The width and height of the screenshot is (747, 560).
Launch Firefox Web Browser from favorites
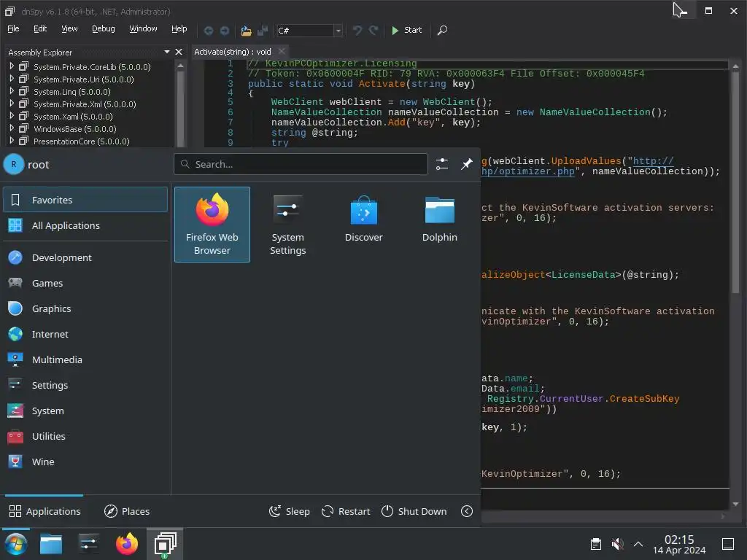coord(212,225)
